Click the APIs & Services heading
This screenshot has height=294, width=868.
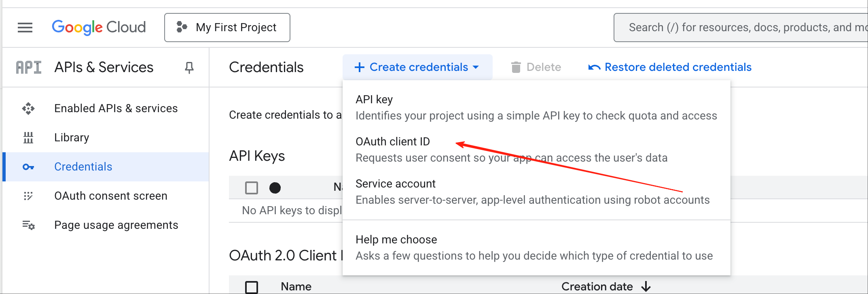104,67
